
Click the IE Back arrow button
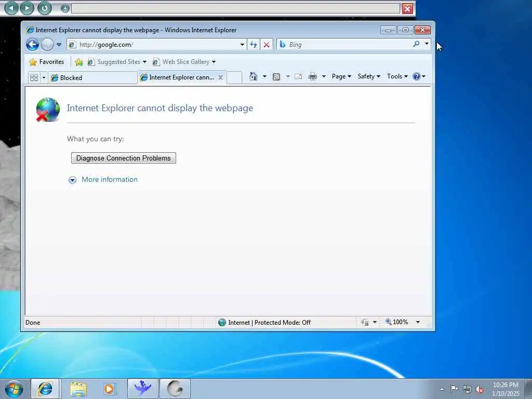click(33, 45)
